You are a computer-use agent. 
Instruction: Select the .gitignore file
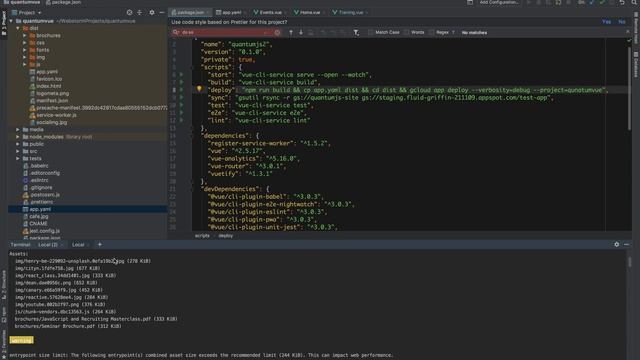(41, 187)
